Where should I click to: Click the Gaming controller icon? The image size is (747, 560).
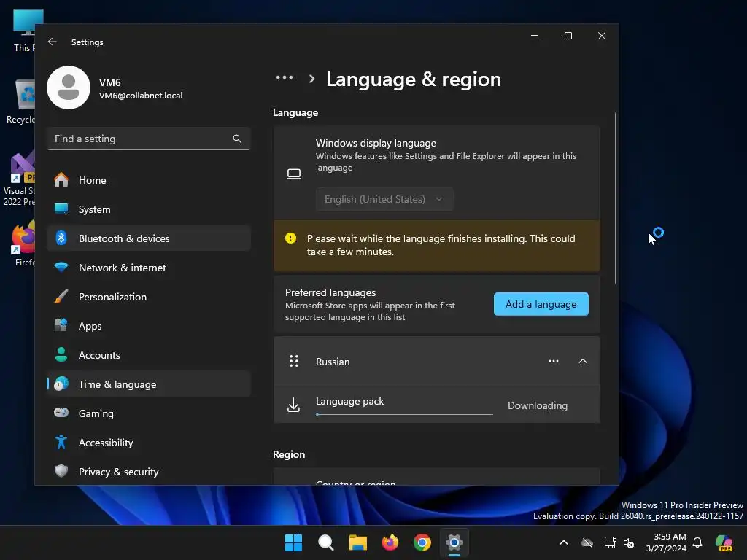click(x=61, y=413)
